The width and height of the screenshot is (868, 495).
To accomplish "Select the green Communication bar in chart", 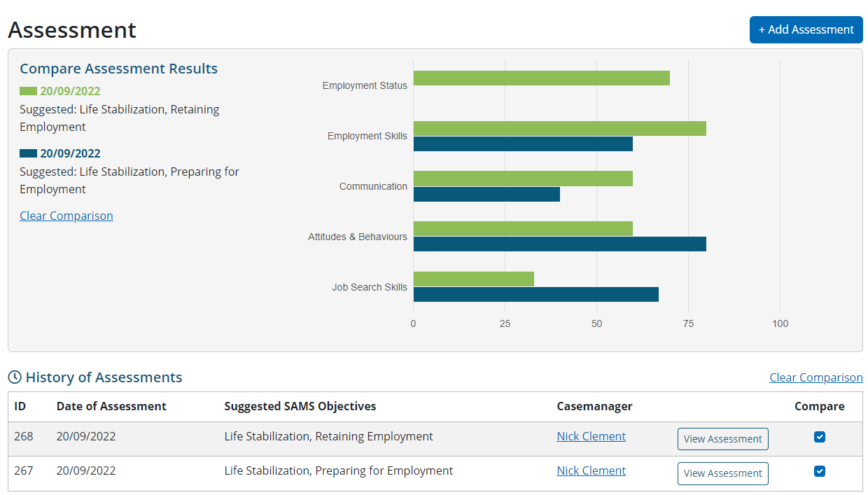I will click(x=523, y=179).
